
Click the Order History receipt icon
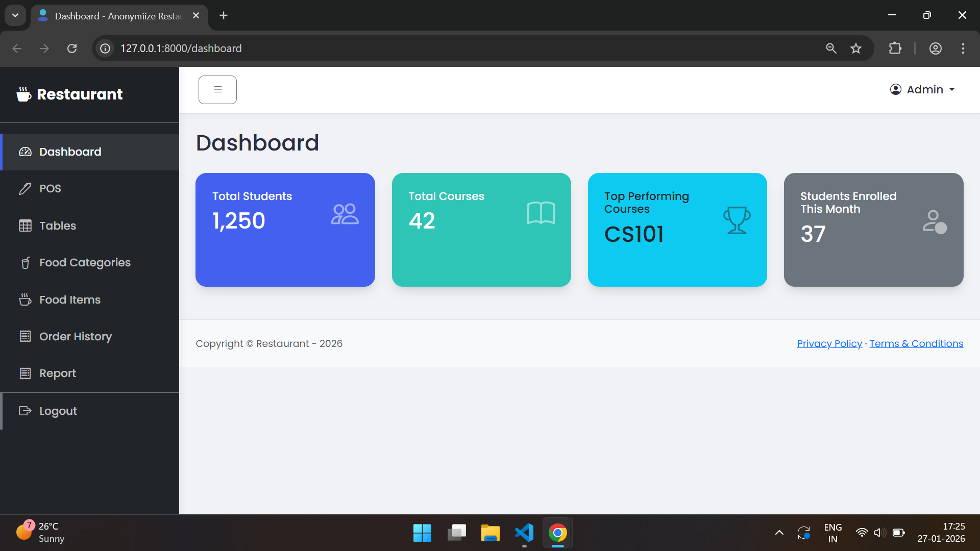point(25,336)
